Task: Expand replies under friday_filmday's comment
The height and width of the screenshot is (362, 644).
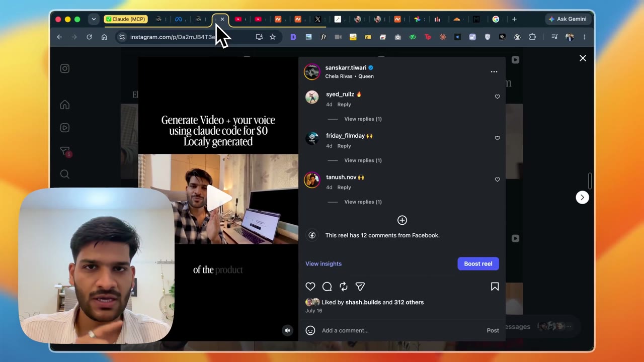Action: [363, 160]
